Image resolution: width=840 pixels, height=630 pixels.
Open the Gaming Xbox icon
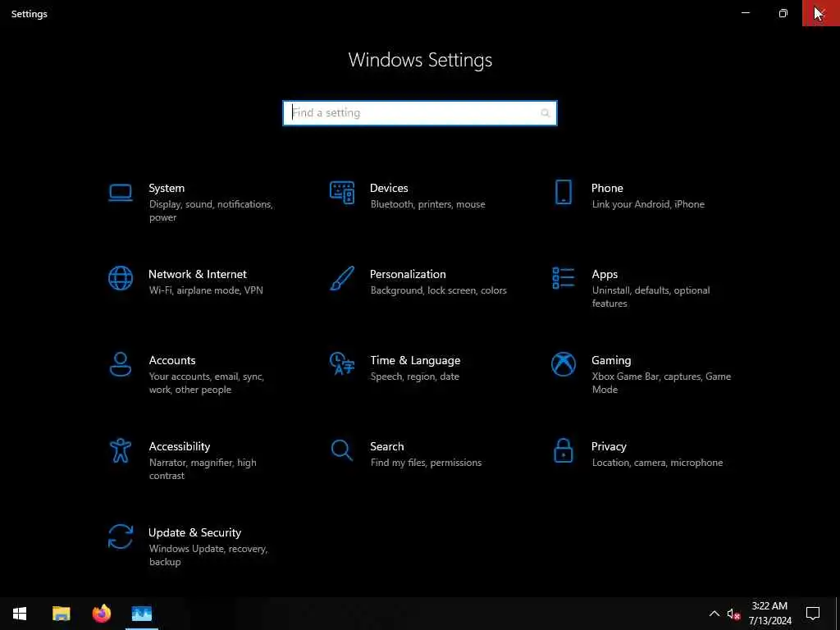pyautogui.click(x=563, y=364)
